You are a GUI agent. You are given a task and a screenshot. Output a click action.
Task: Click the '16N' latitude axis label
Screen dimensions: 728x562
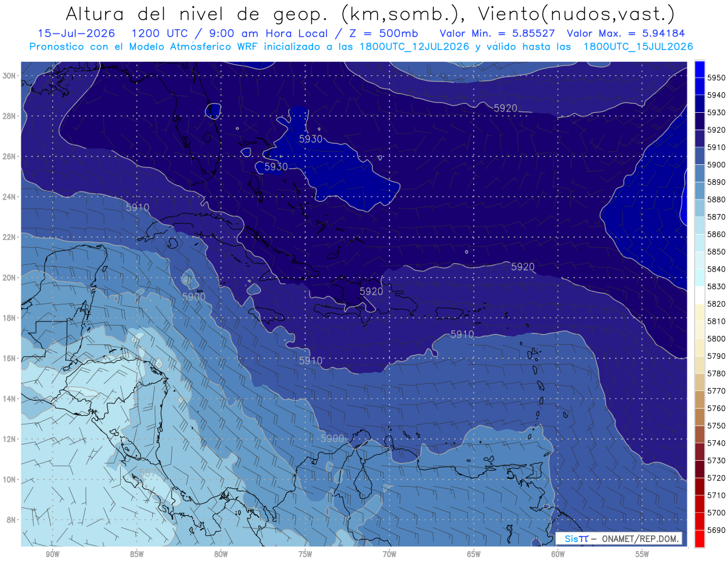coord(10,358)
